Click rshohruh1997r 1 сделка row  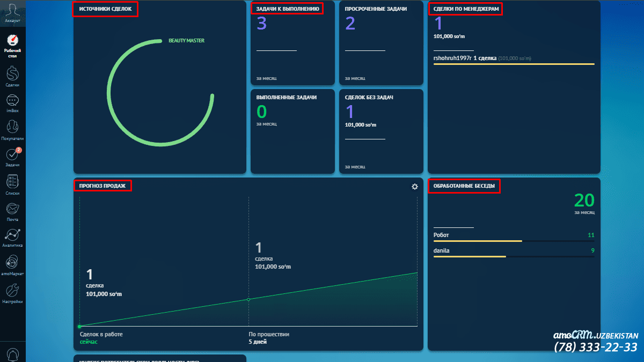click(514, 58)
